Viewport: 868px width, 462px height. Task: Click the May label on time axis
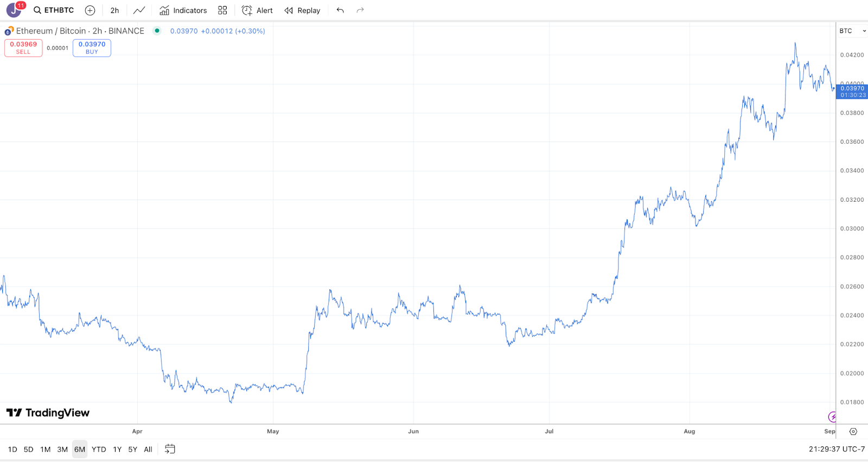pyautogui.click(x=273, y=432)
